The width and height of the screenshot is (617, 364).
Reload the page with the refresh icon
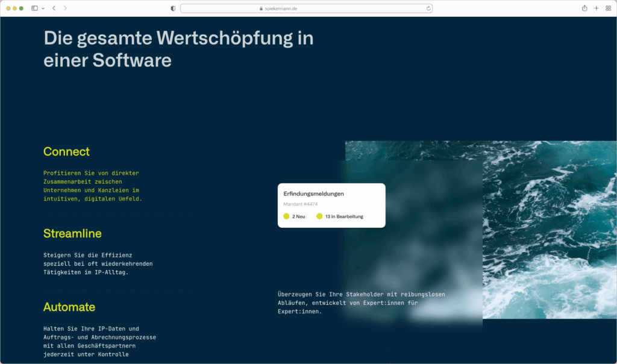pos(428,8)
